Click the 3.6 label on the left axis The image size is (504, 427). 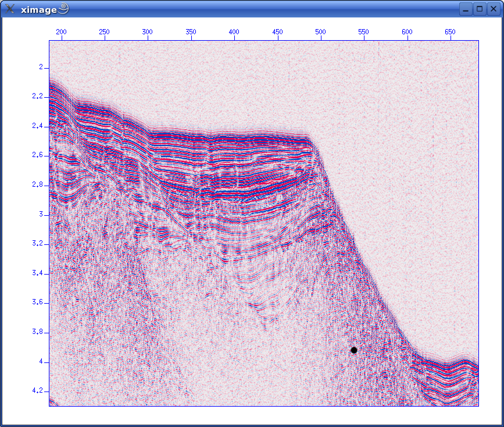(38, 303)
